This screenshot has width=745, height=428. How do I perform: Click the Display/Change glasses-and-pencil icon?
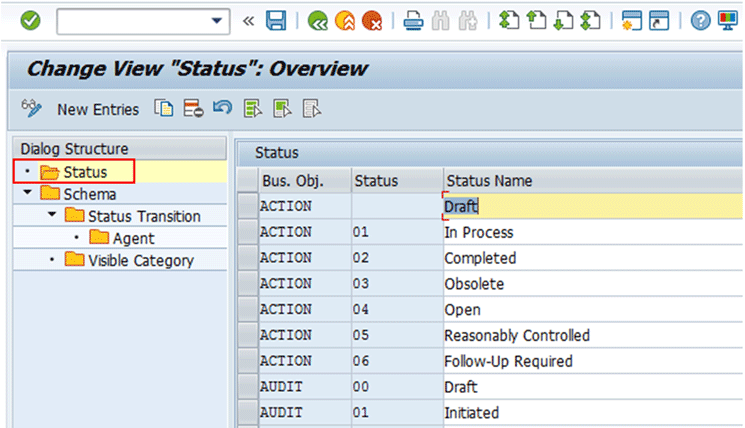click(x=31, y=109)
